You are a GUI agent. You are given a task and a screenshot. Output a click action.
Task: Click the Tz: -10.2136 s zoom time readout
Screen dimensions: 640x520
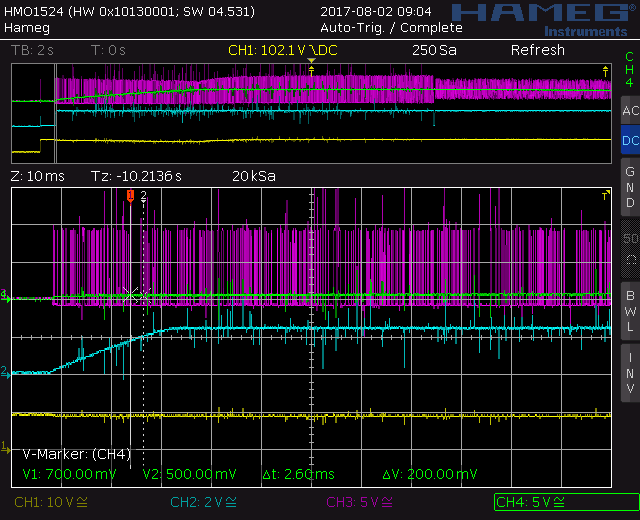tap(136, 176)
